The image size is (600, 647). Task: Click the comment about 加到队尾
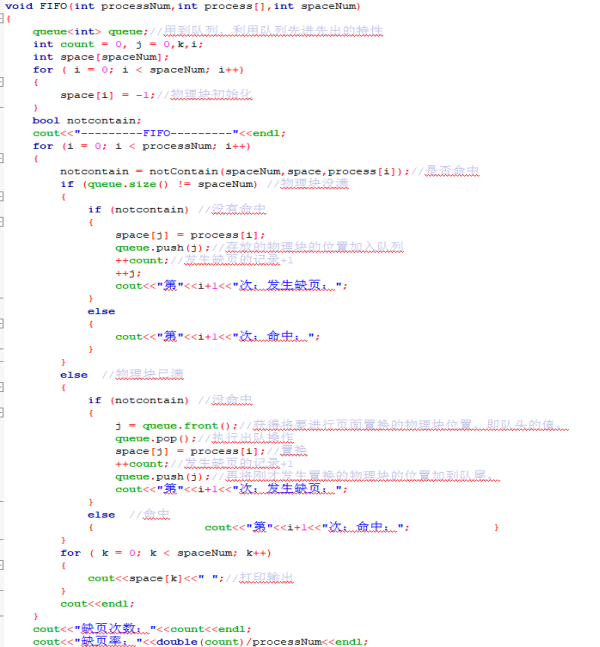(x=356, y=476)
